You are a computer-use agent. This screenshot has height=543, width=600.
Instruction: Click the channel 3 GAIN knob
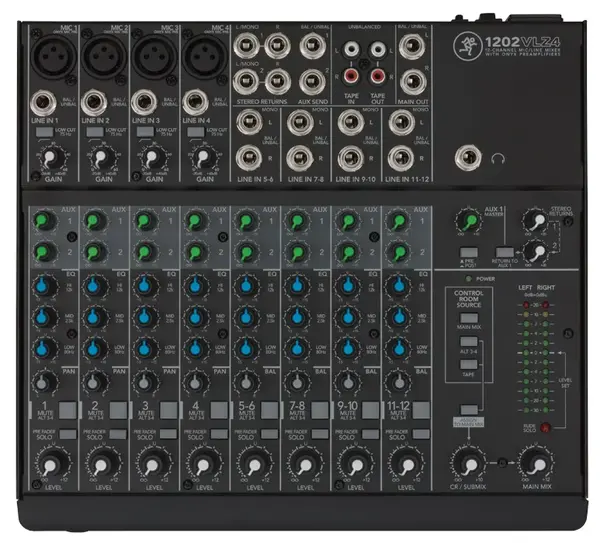point(152,158)
